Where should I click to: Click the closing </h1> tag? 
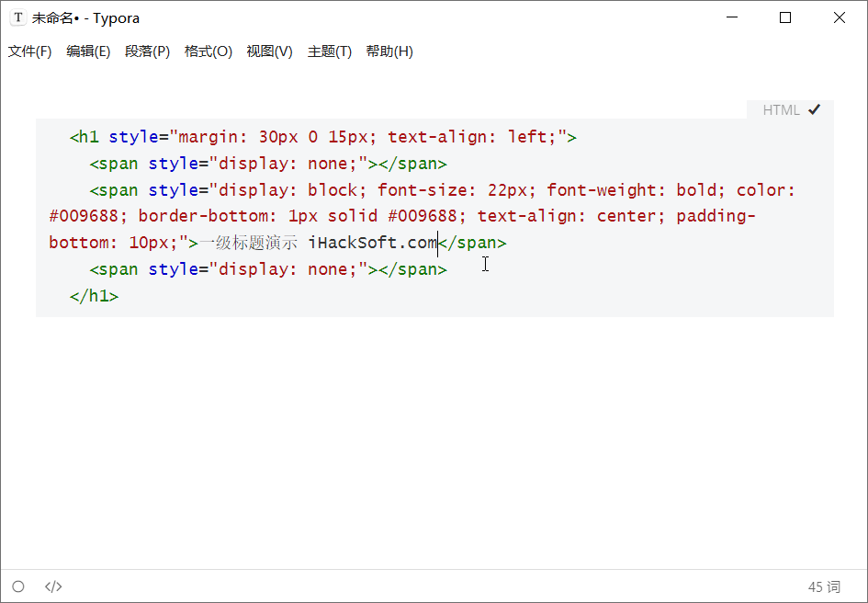click(x=94, y=296)
